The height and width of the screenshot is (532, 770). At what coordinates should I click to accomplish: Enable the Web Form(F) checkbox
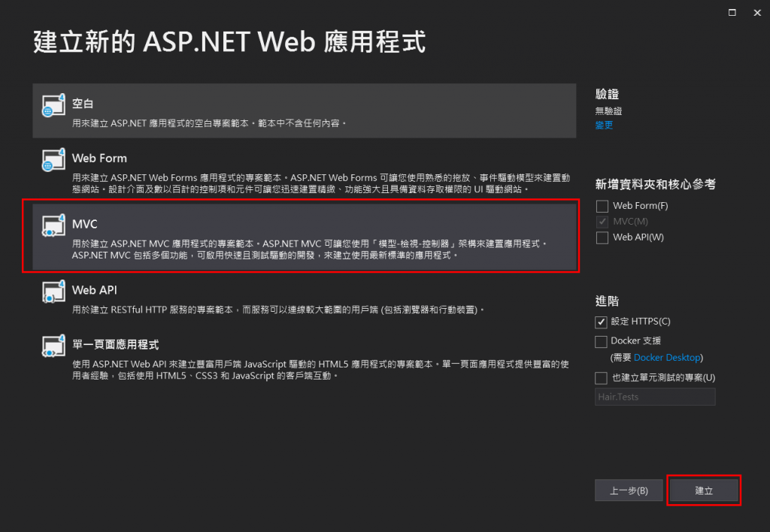coord(602,206)
